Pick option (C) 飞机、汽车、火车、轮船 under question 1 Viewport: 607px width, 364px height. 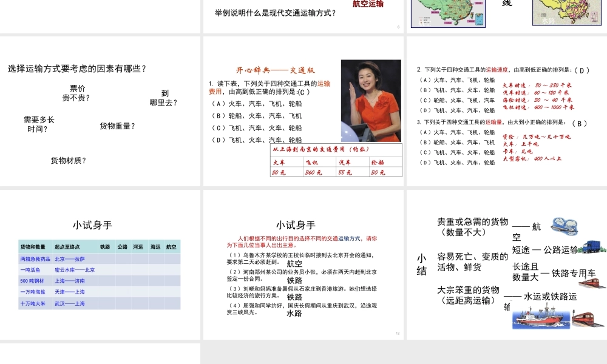point(257,127)
